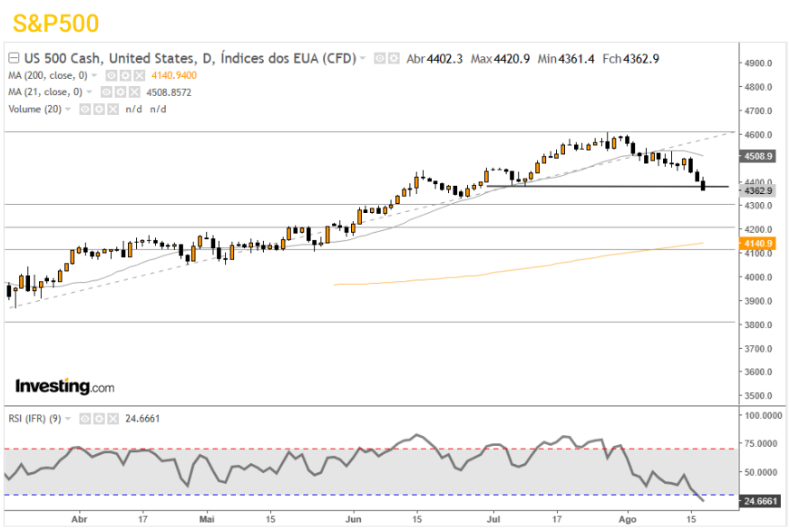Open settings for the MA 200 indicator
The image size is (790, 532).
(127, 76)
